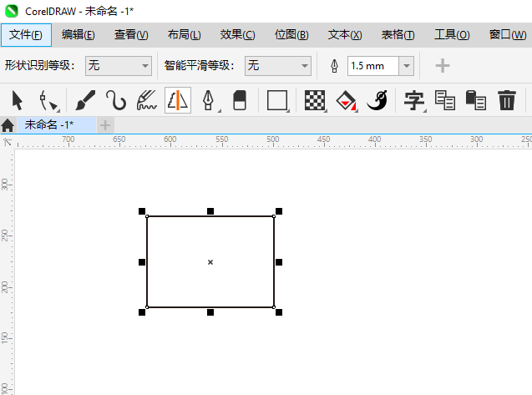The height and width of the screenshot is (395, 532).
Task: Click the bottom-right selection handle of rectangle
Action: (279, 312)
